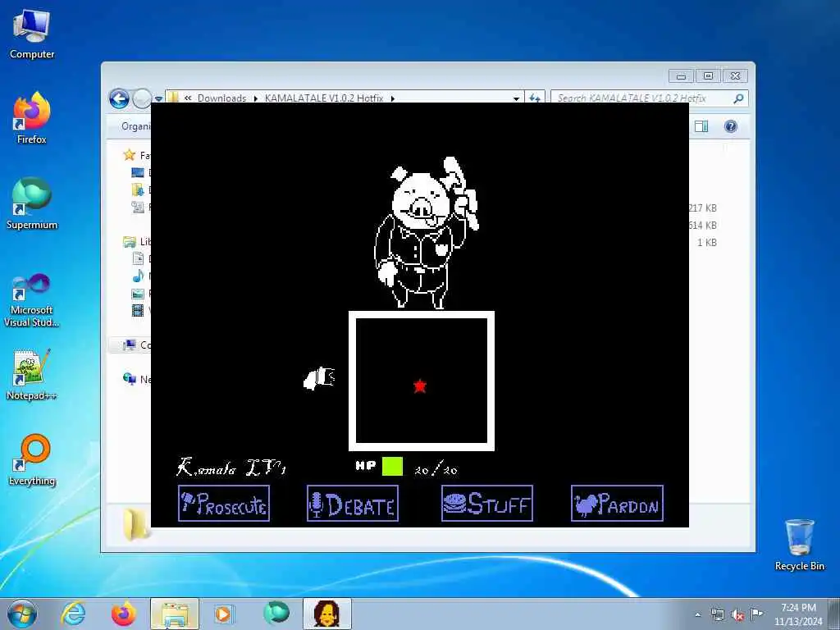Click the green HP bar
This screenshot has height=630, width=840.
click(x=392, y=466)
